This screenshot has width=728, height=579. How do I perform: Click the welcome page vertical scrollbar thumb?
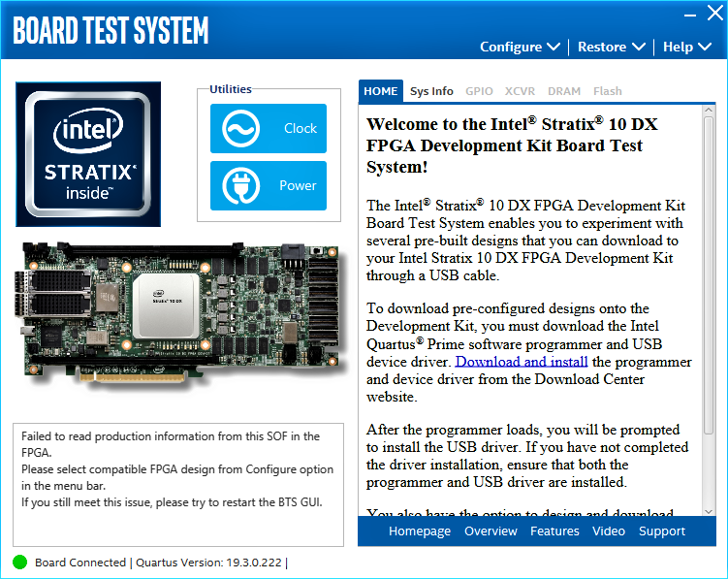pos(708,275)
